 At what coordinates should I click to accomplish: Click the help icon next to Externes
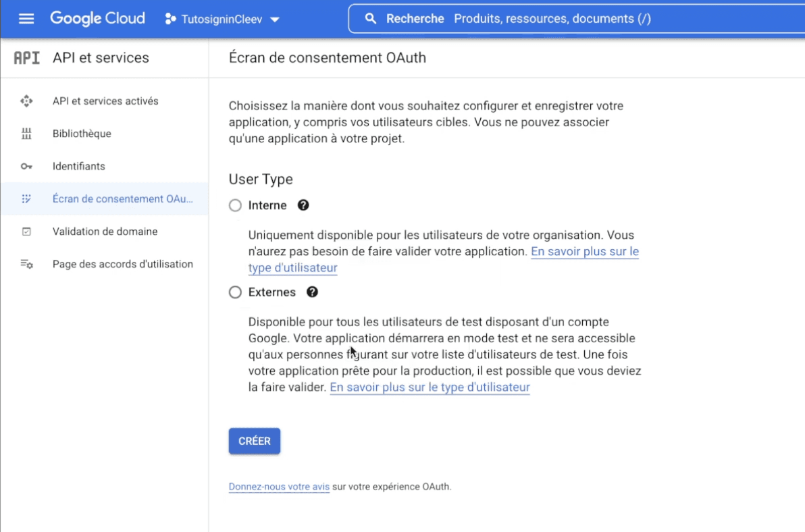pyautogui.click(x=312, y=292)
